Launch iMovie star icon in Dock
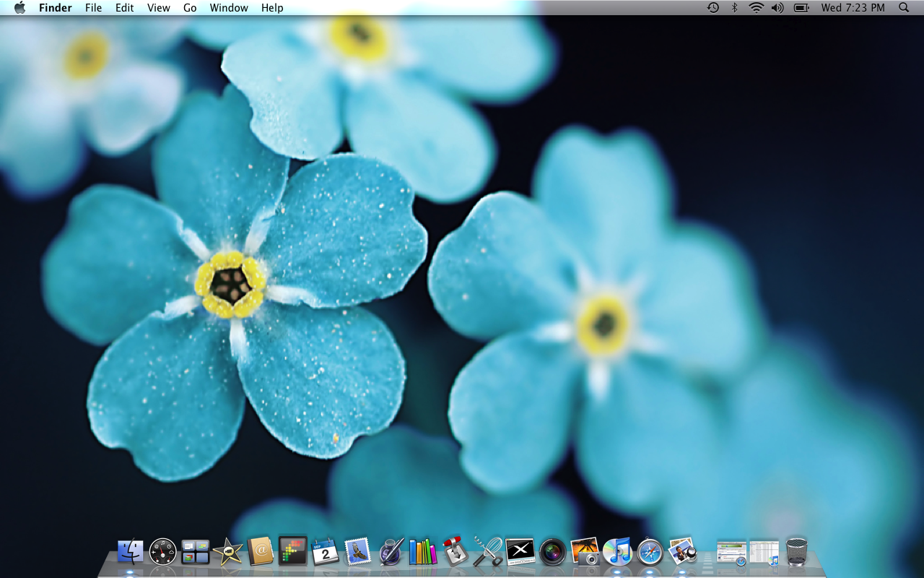924x578 pixels. (227, 552)
